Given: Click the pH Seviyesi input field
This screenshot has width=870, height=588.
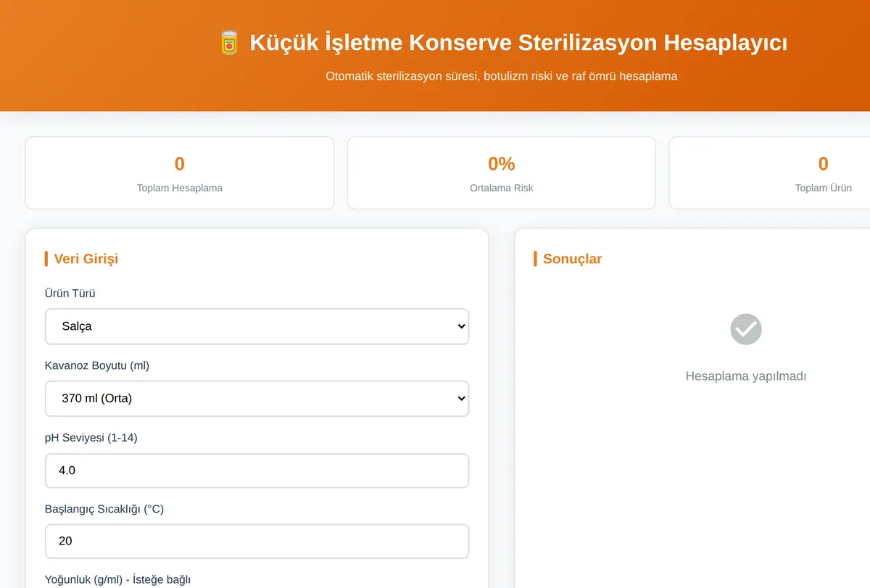Looking at the screenshot, I should [x=257, y=471].
